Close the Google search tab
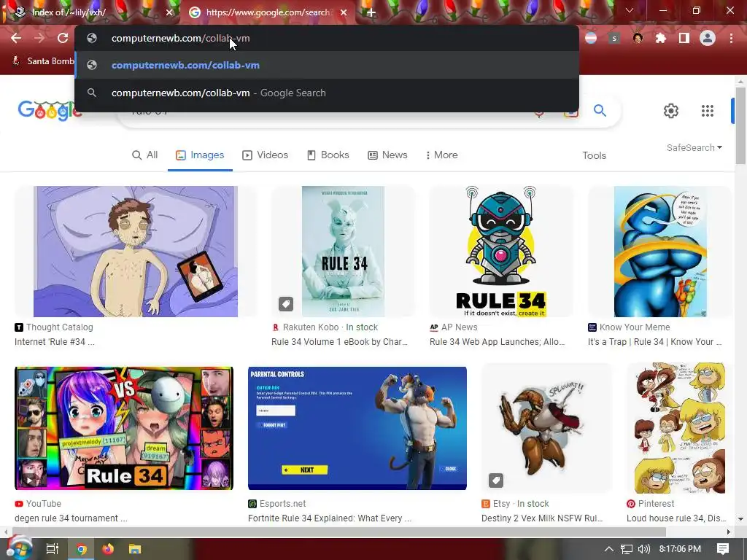Image resolution: width=747 pixels, height=560 pixels. tap(344, 12)
